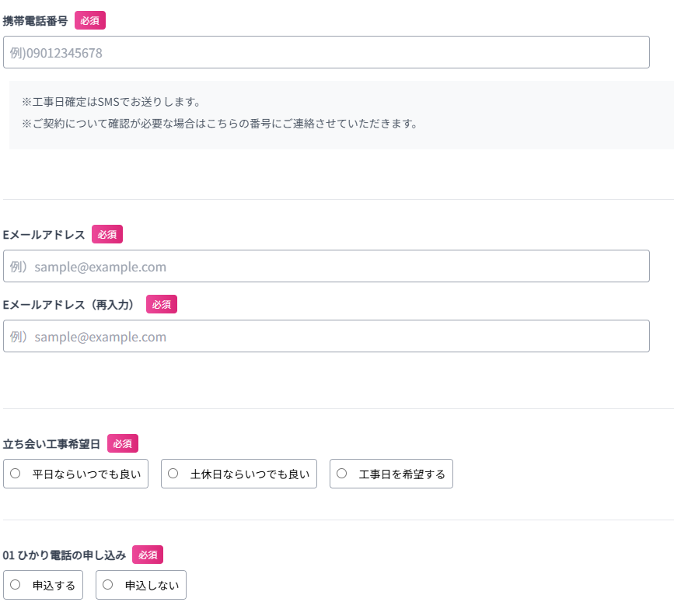Focus the Eメールアドレス input field
Viewport: 674px width, 616px height.
327,266
